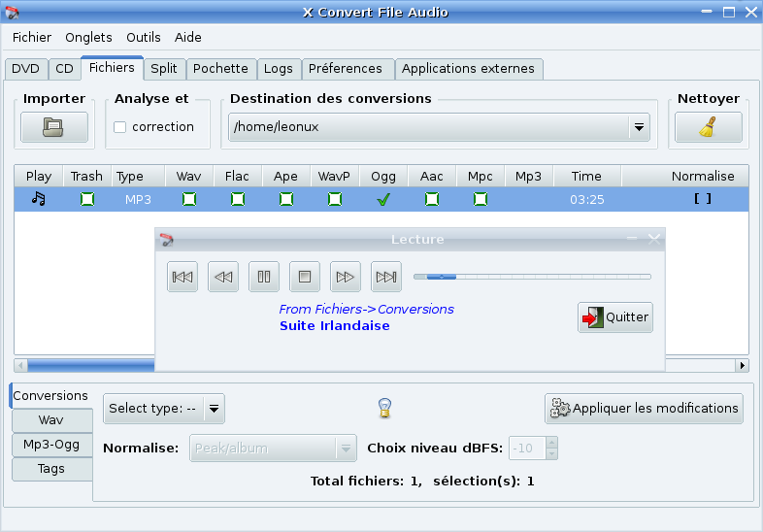Switch to the CD tab
This screenshot has width=763, height=532.
pyautogui.click(x=64, y=69)
